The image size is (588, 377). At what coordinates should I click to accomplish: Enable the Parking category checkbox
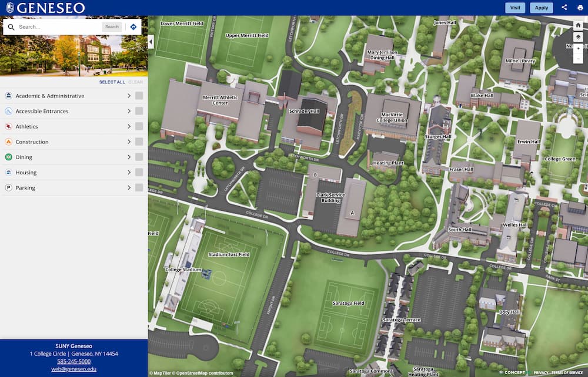[x=138, y=188]
